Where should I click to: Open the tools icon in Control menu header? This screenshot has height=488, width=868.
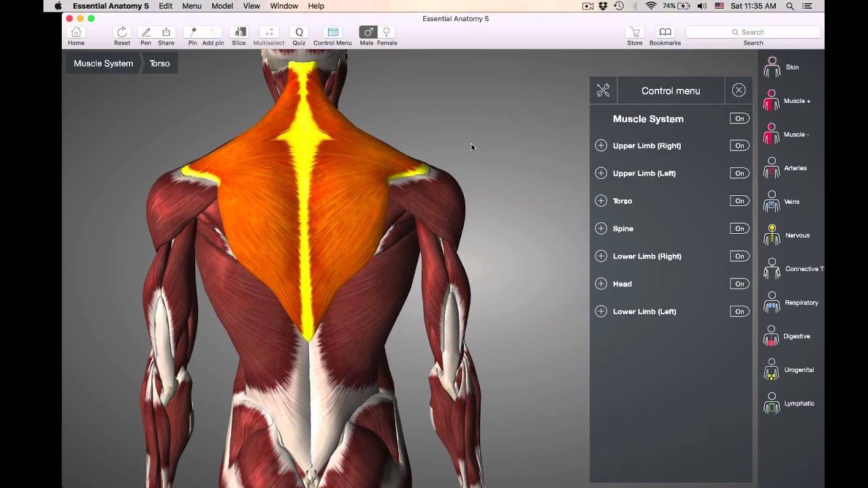tap(603, 90)
